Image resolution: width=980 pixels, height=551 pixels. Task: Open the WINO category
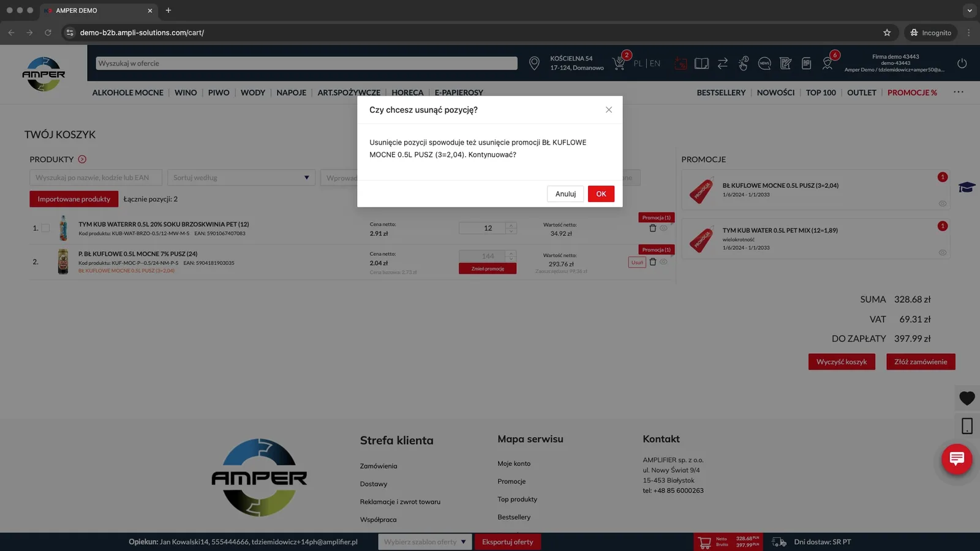click(x=186, y=92)
